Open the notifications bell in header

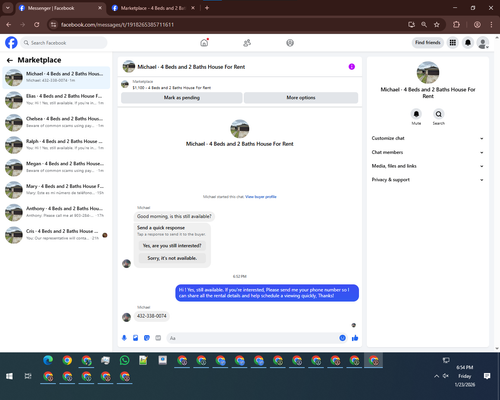pyautogui.click(x=468, y=43)
